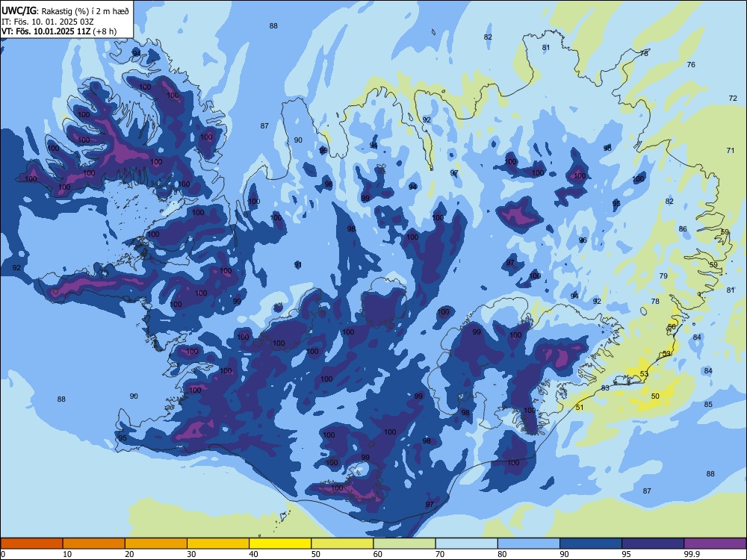Click the title 'Rakastig (%) í 2 m hæð'
747x560 pixels.
coord(85,11)
